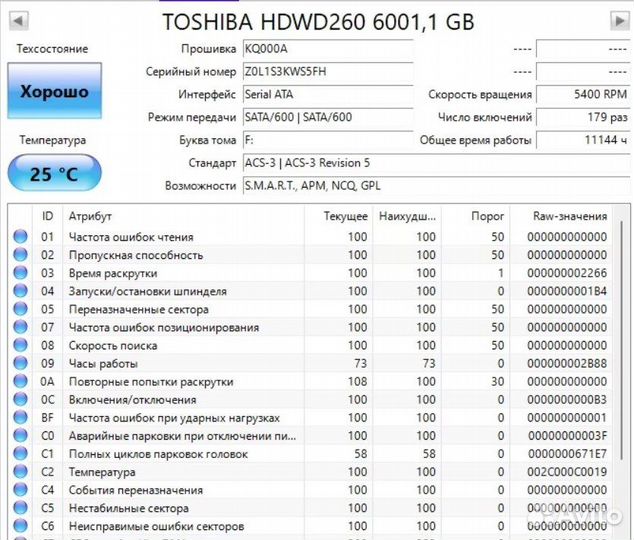The width and height of the screenshot is (634, 540).
Task: Click status circle for Пропускная способность
Action: coord(20,255)
